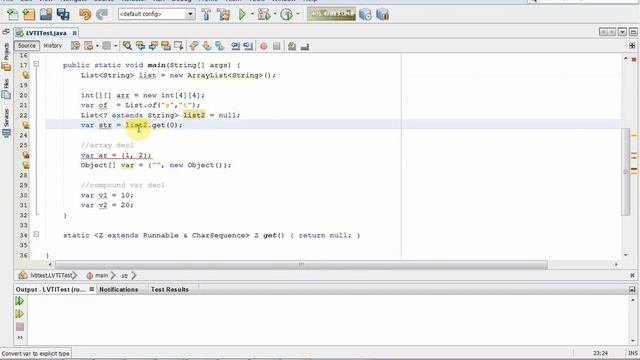Click str in the breadcrumb

[x=124, y=276]
